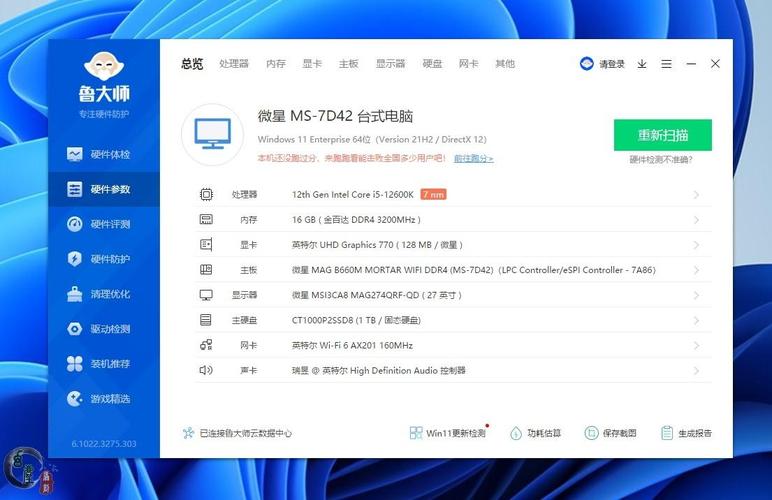Click the Win11更新检测 label
Screen dimensions: 772x500
pyautogui.click(x=456, y=433)
